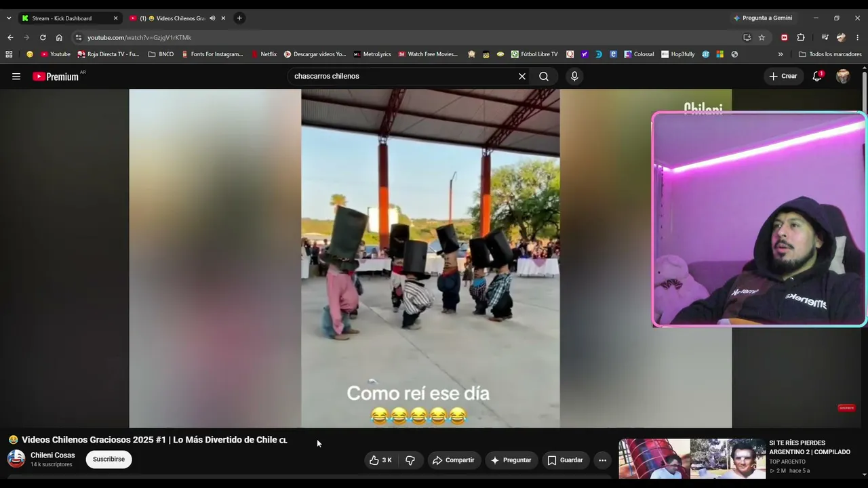Open the BNCO bookmarks folder

pyautogui.click(x=161, y=54)
